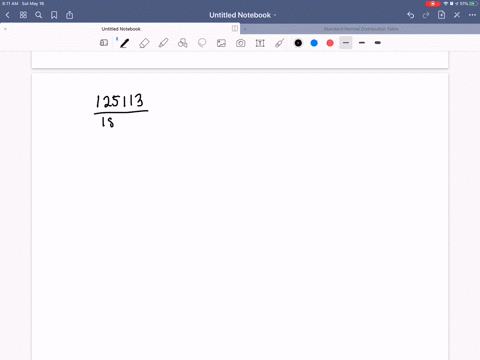This screenshot has height=360, width=480.
Task: Open the zoom window tool
Action: 104,43
